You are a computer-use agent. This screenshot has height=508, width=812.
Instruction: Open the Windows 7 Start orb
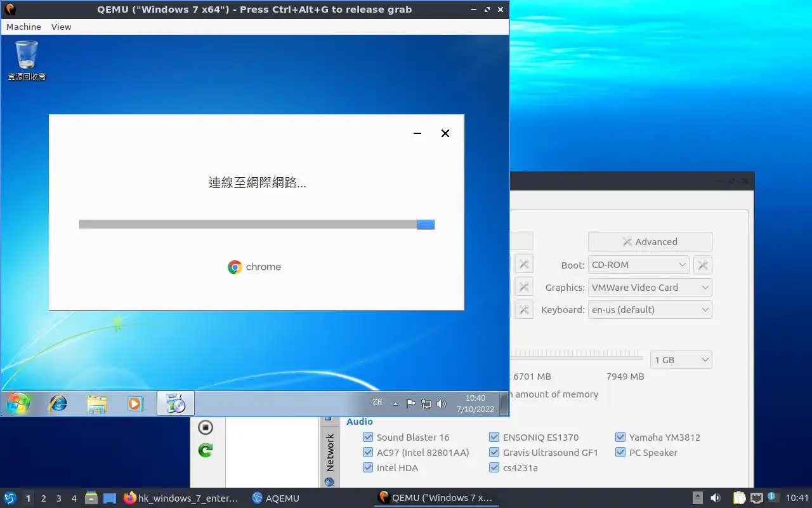click(x=18, y=403)
